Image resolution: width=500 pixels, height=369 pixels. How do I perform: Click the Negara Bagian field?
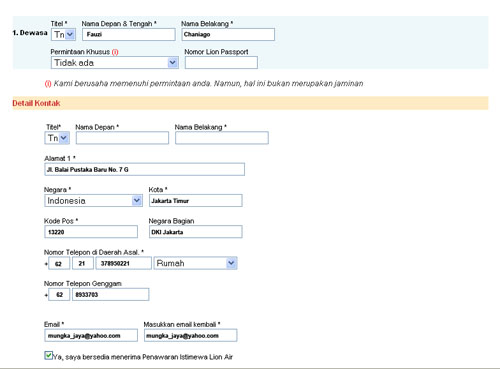pos(196,232)
